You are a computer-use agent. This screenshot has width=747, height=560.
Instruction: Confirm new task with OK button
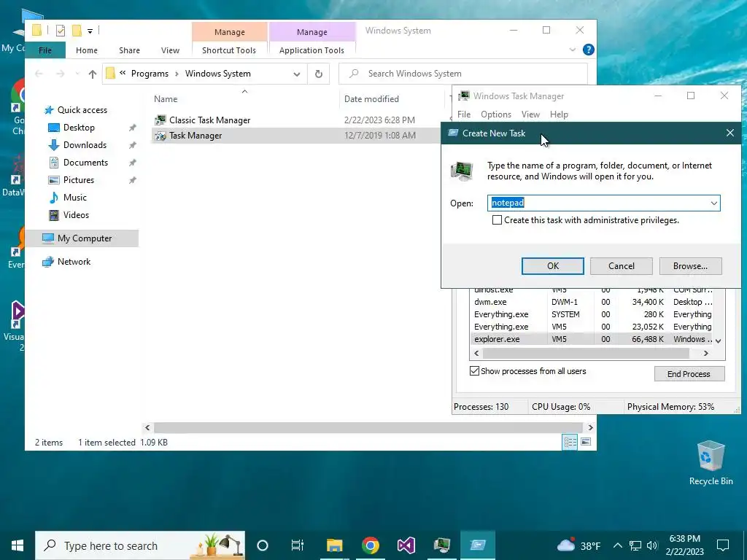pos(553,266)
